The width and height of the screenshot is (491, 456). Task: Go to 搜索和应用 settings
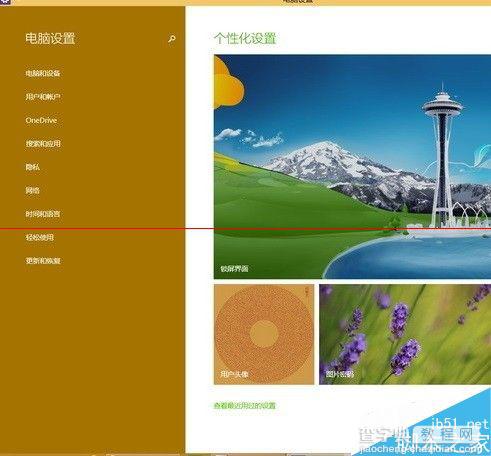(43, 144)
